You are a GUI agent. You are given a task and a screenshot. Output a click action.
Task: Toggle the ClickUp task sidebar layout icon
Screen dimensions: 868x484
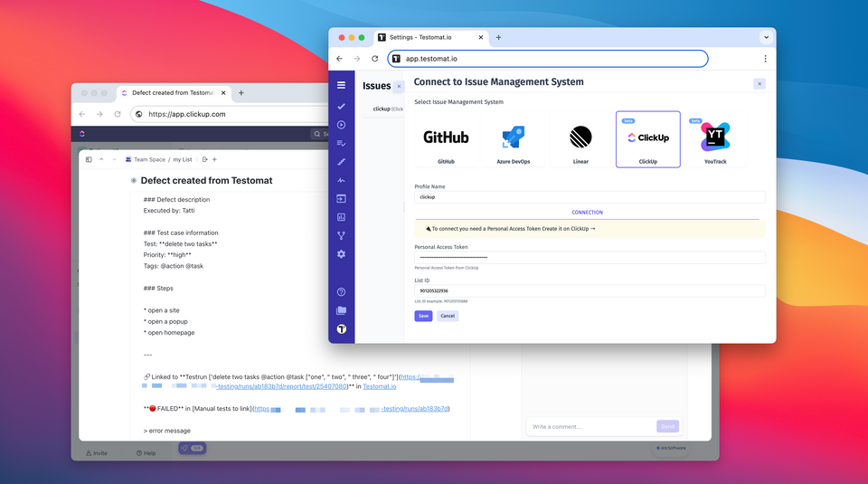pyautogui.click(x=89, y=159)
